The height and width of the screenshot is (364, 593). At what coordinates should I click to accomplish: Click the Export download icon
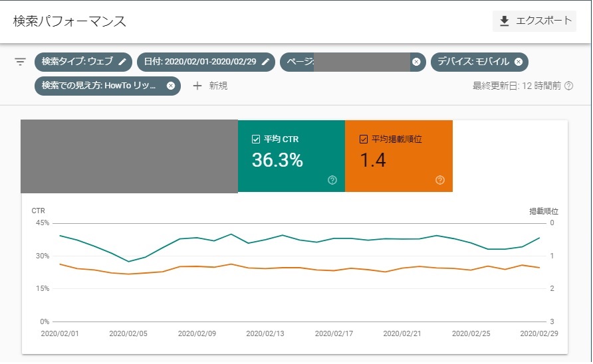pos(505,21)
